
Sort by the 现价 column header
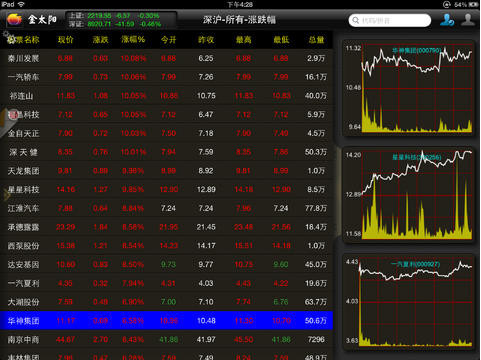pyautogui.click(x=65, y=40)
